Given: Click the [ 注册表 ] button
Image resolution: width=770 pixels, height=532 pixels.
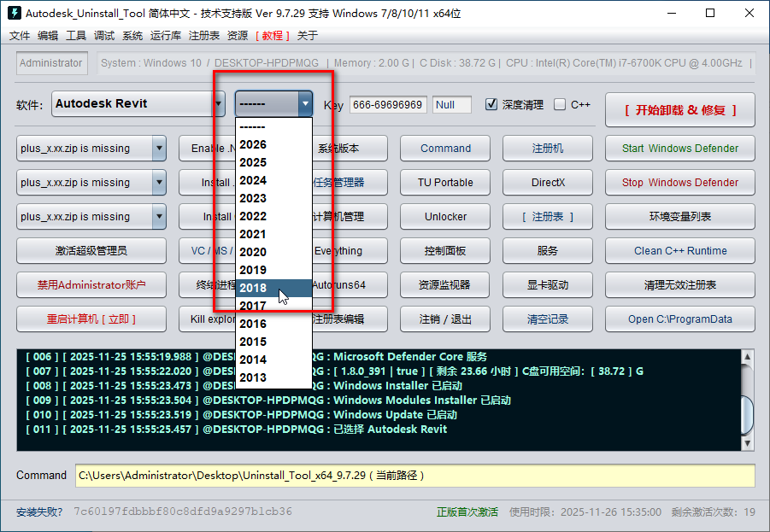Looking at the screenshot, I should pos(548,216).
